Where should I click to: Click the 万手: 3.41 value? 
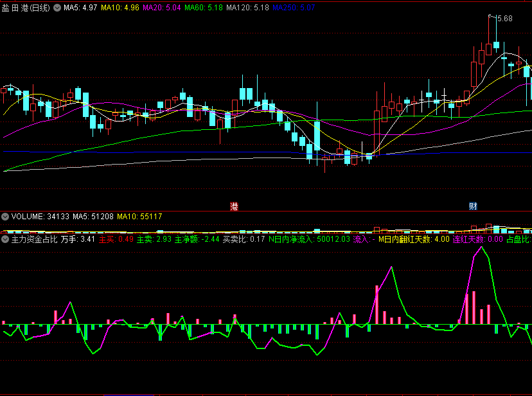pos(78,239)
